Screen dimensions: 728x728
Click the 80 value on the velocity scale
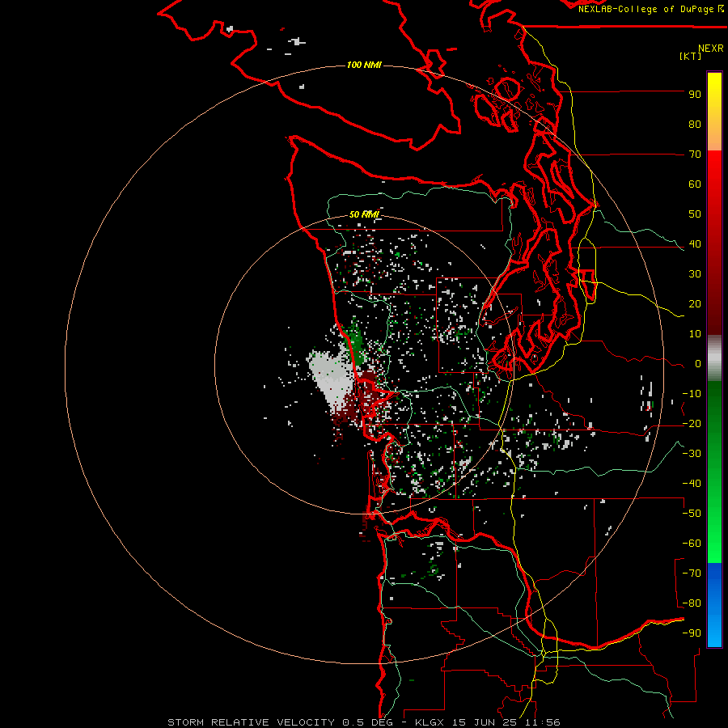(x=695, y=125)
